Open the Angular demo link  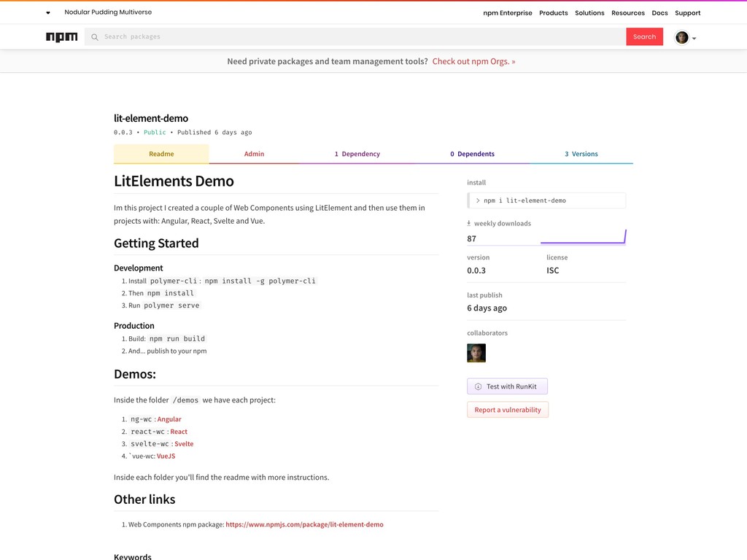(169, 419)
